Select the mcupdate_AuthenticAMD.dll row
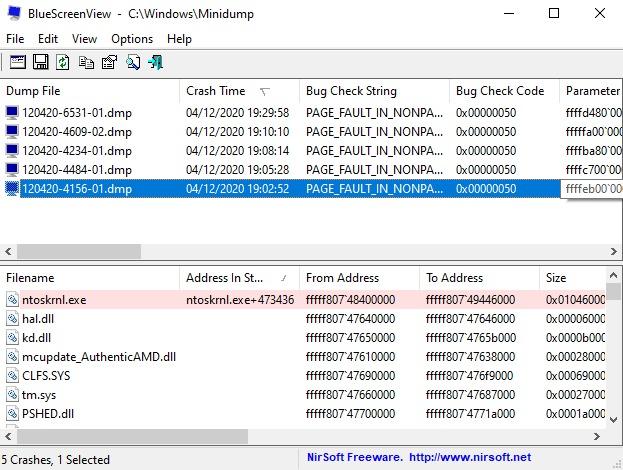The image size is (623, 470). click(x=303, y=357)
